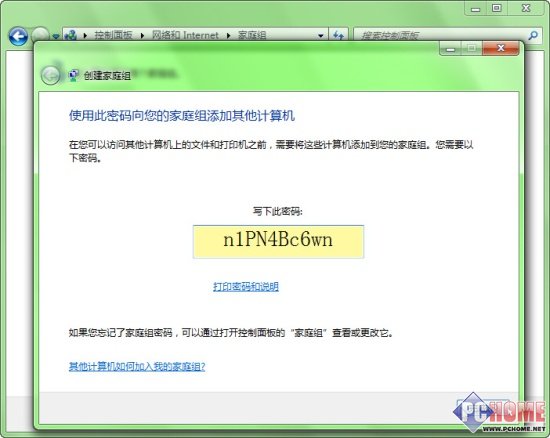The image size is (550, 438).
Task: Expand arrow after 网络和 Internet breadcrumb
Action: [228, 35]
